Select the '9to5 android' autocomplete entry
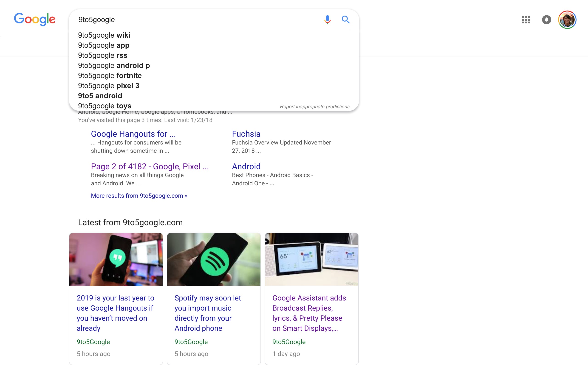This screenshot has height=367, width=588. click(x=100, y=96)
